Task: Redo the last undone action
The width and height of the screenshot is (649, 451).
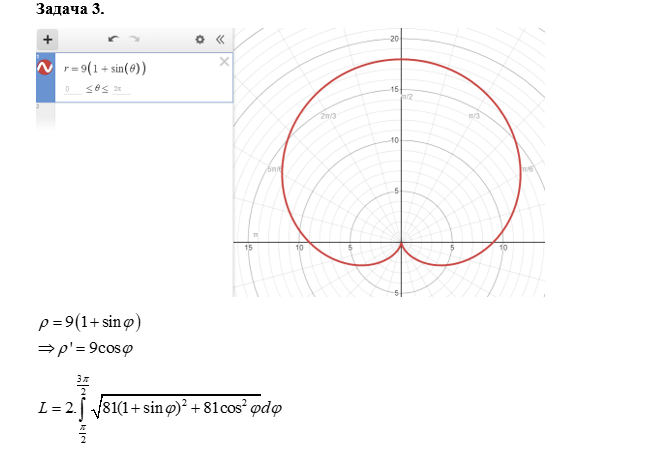Action: click(134, 39)
